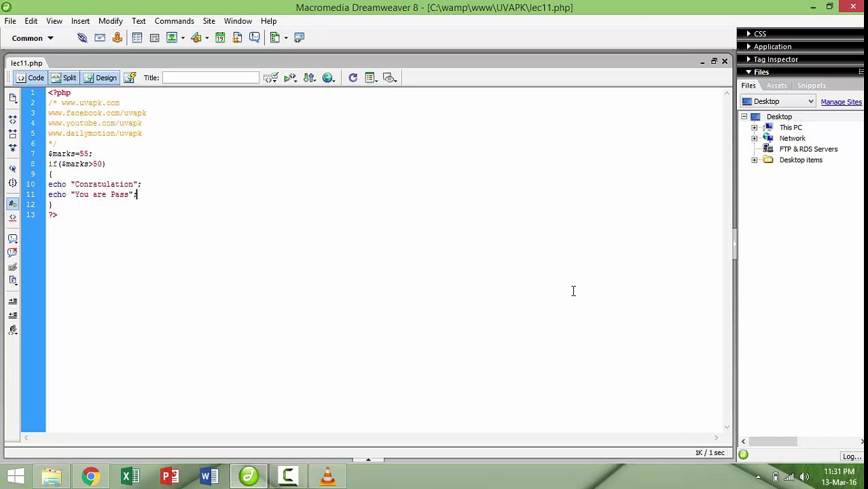Open the Site menu
Viewport: 868px width, 489px height.
click(209, 21)
